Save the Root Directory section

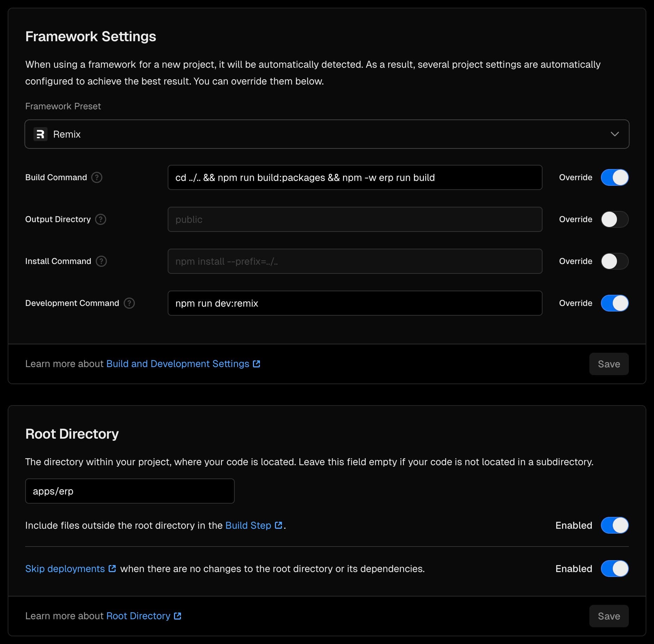609,616
